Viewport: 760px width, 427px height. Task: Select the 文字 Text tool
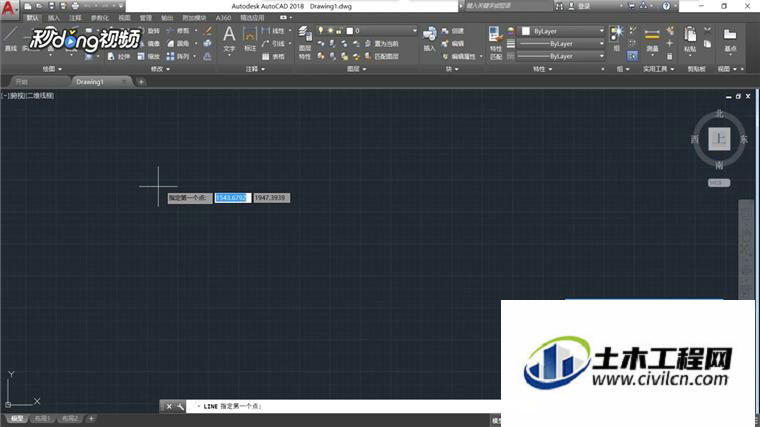(229, 39)
